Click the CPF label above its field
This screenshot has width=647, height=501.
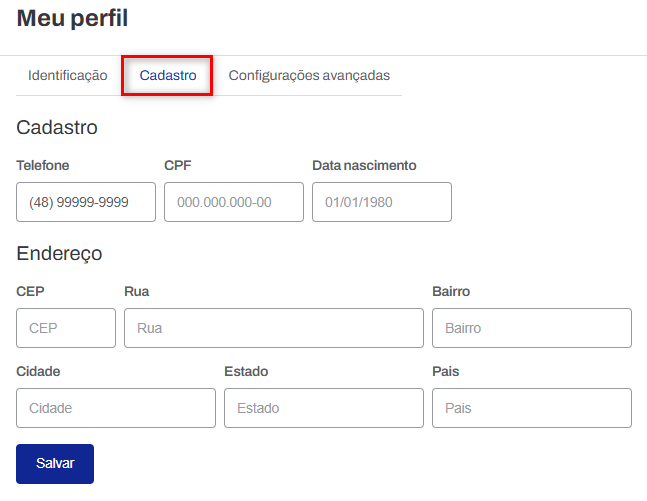pos(177,165)
